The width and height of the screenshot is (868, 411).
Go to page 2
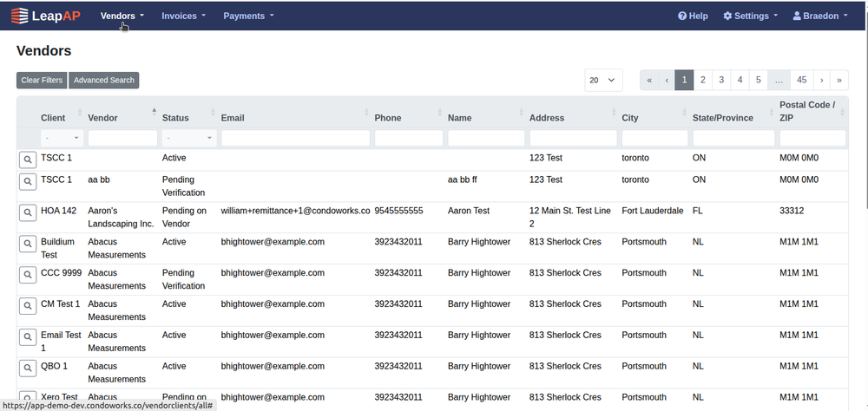pos(702,81)
